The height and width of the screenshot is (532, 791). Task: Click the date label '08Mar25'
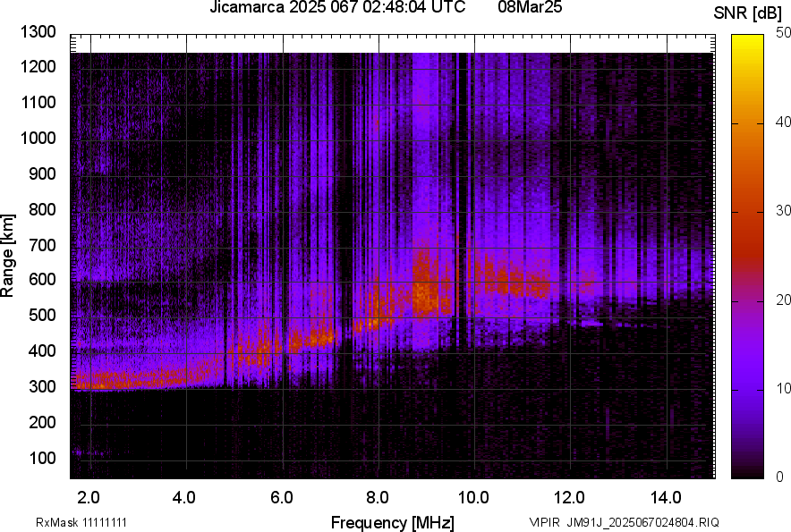click(x=530, y=7)
